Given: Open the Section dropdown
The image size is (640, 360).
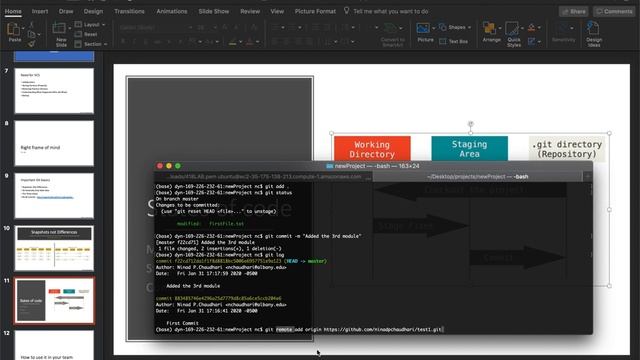Looking at the screenshot, I should point(91,44).
